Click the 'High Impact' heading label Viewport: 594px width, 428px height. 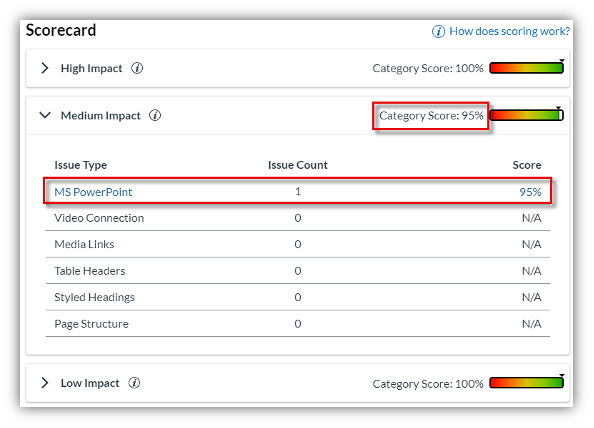pos(91,68)
